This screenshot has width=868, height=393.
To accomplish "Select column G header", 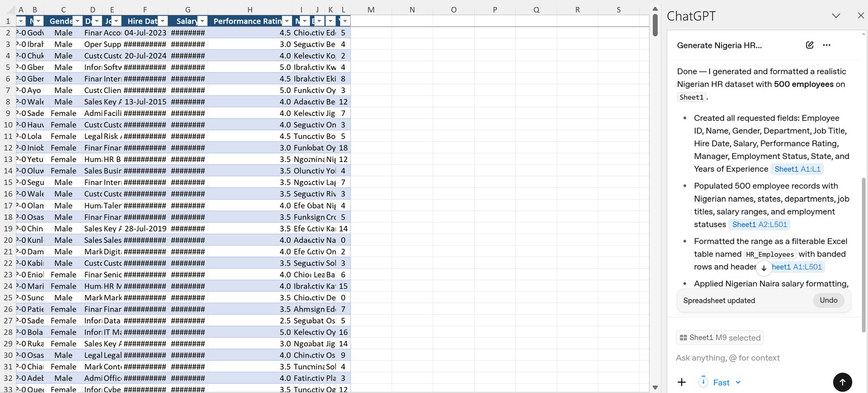I will [188, 10].
